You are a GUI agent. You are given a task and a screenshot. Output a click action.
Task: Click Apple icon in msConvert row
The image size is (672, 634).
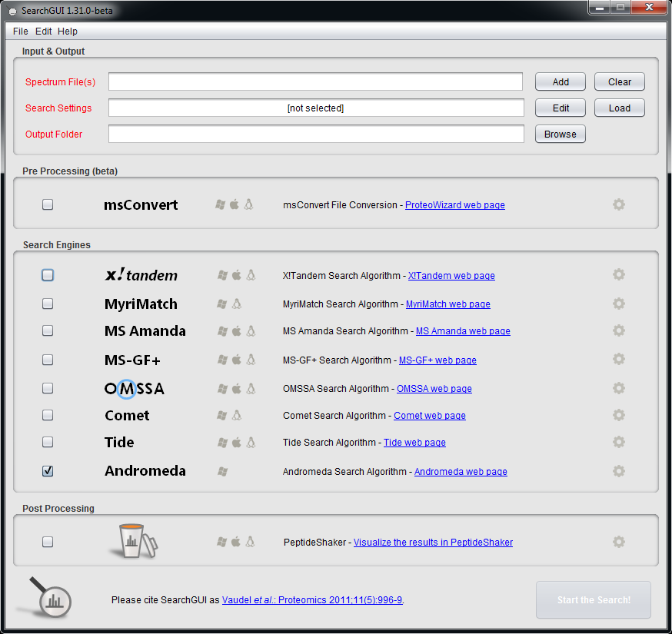[x=235, y=204]
